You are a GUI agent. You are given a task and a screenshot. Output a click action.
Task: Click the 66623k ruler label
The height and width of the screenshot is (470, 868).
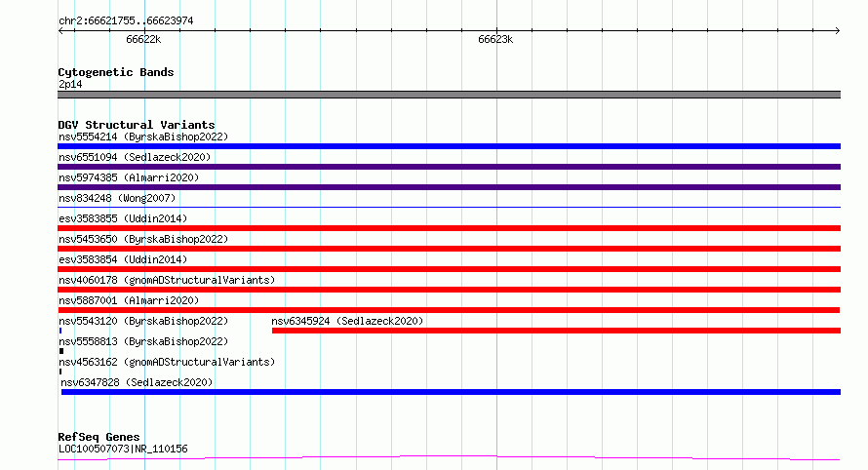[x=495, y=39]
